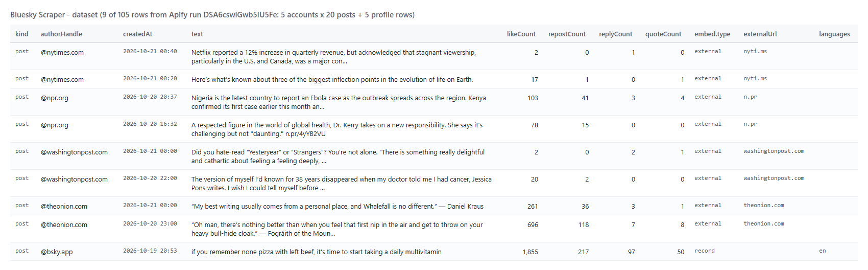
Task: Click @washingtonpost.com in the Jessica Pons row
Action: (74, 179)
